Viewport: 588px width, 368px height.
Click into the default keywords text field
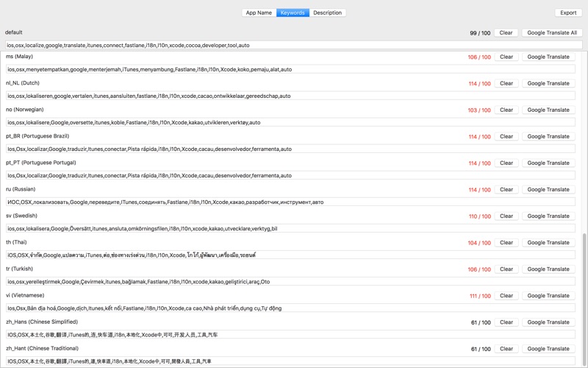pos(294,45)
